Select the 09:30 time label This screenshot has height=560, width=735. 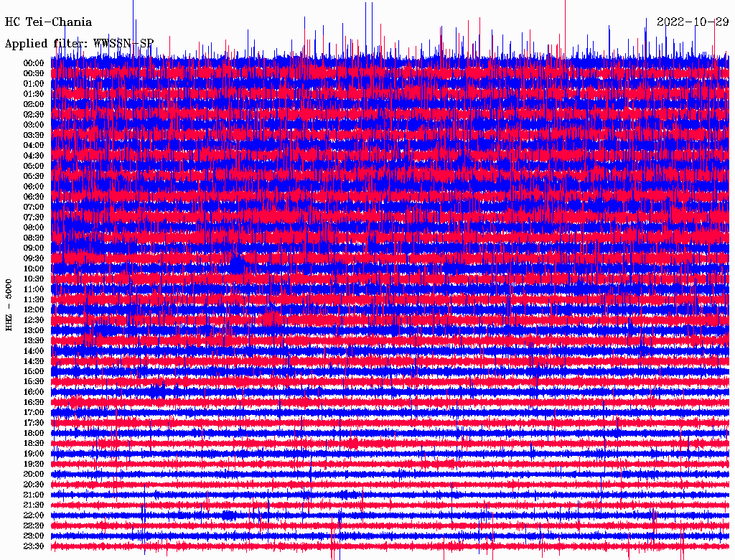point(34,258)
